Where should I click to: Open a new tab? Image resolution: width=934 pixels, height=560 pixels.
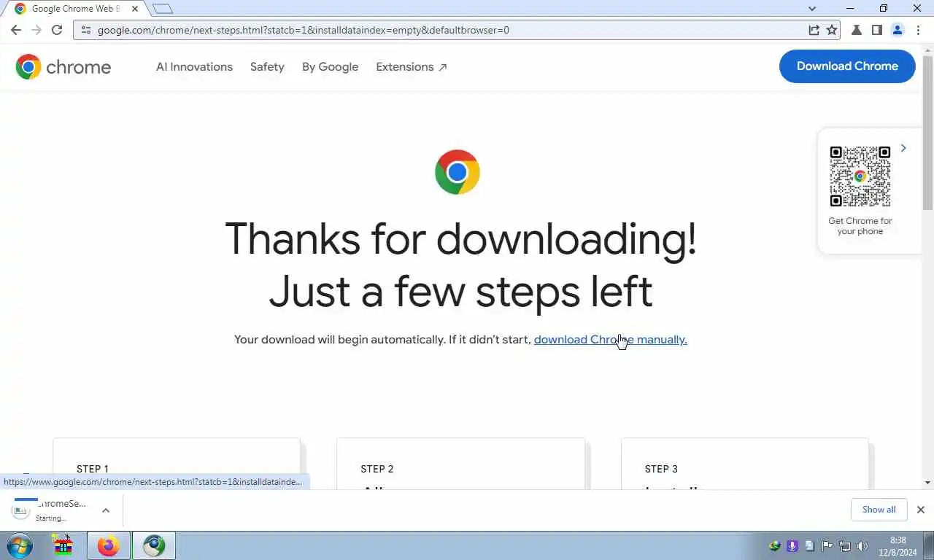click(163, 9)
